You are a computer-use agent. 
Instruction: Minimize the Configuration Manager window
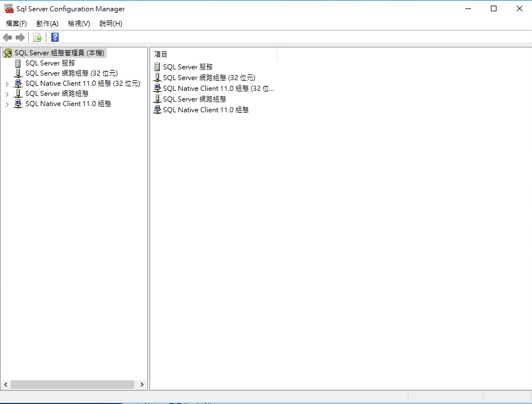pos(468,9)
